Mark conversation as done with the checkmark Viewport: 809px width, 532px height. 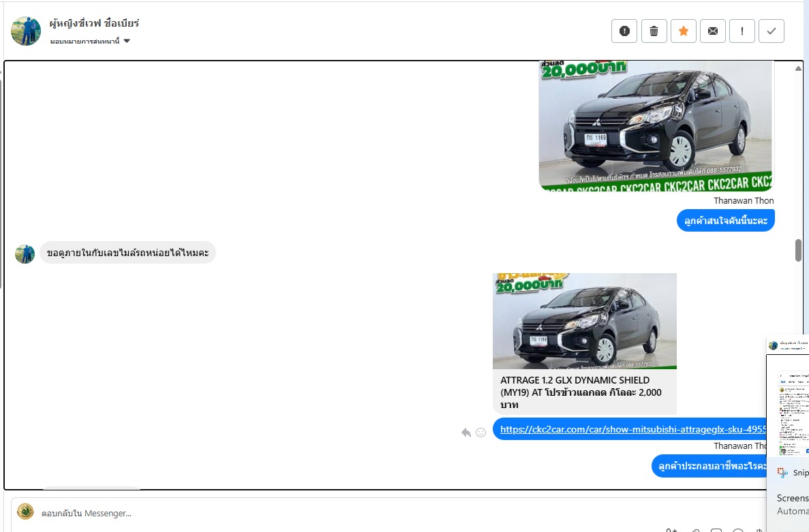[772, 31]
